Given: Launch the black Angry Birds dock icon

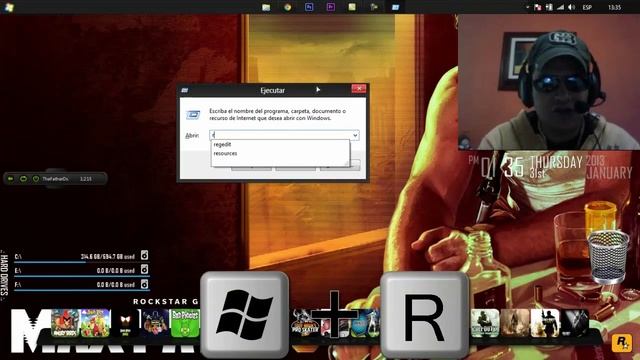Looking at the screenshot, I should tap(125, 323).
